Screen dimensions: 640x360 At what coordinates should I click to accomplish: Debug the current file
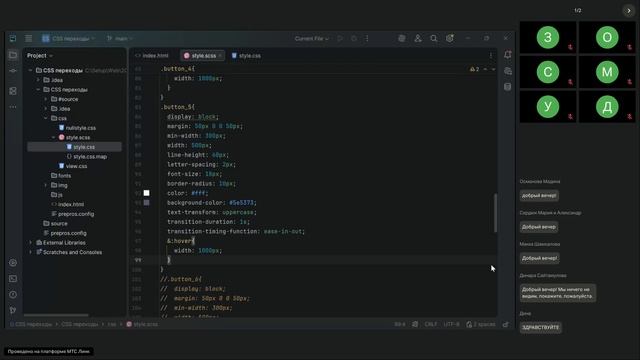[354, 38]
